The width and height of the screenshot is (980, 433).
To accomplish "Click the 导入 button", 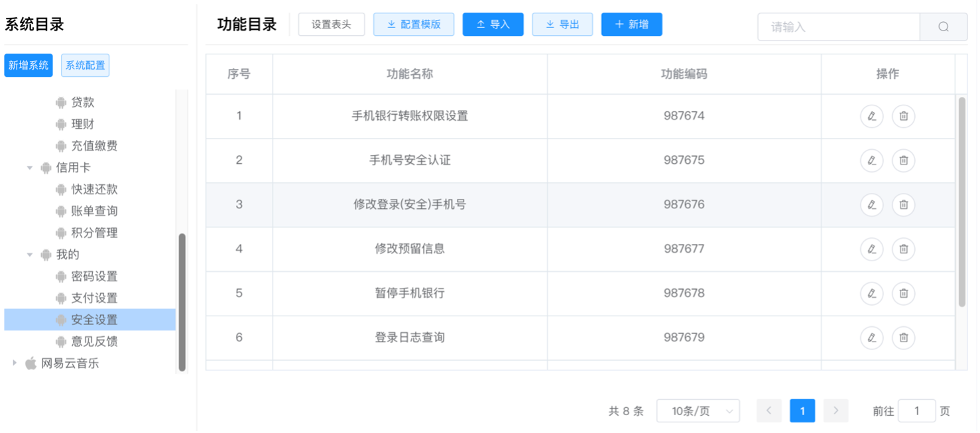I will point(493,25).
